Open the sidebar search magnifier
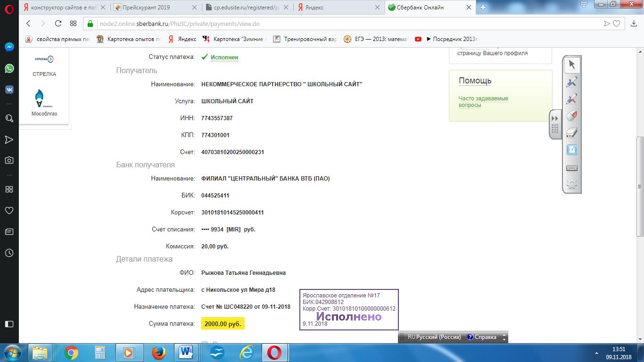This screenshot has width=644, height=362. pyautogui.click(x=9, y=118)
